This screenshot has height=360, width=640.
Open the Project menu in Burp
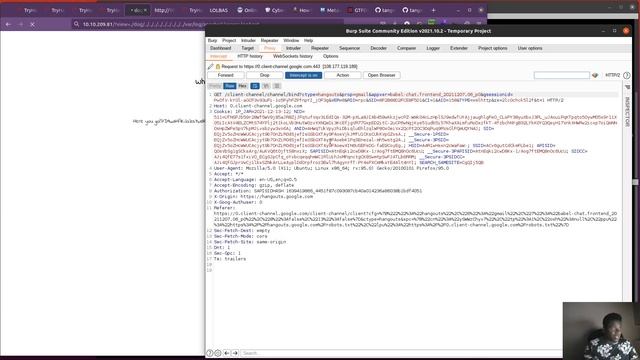[229, 40]
